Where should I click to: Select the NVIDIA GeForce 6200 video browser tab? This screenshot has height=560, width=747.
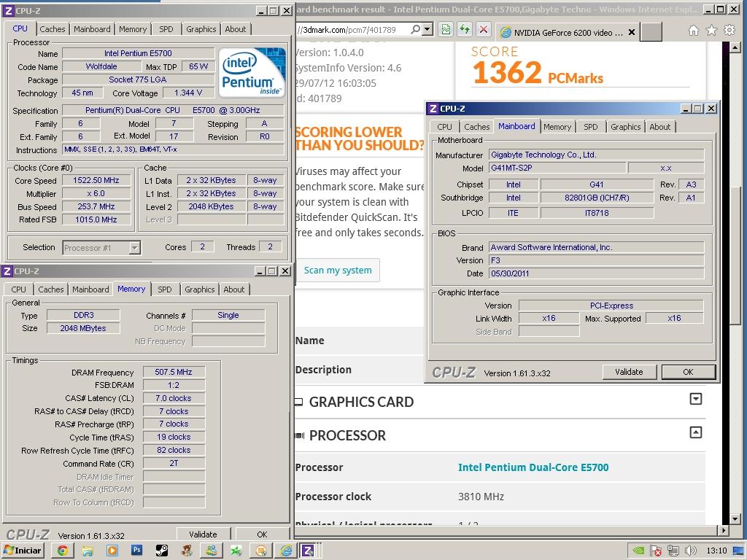click(567, 32)
